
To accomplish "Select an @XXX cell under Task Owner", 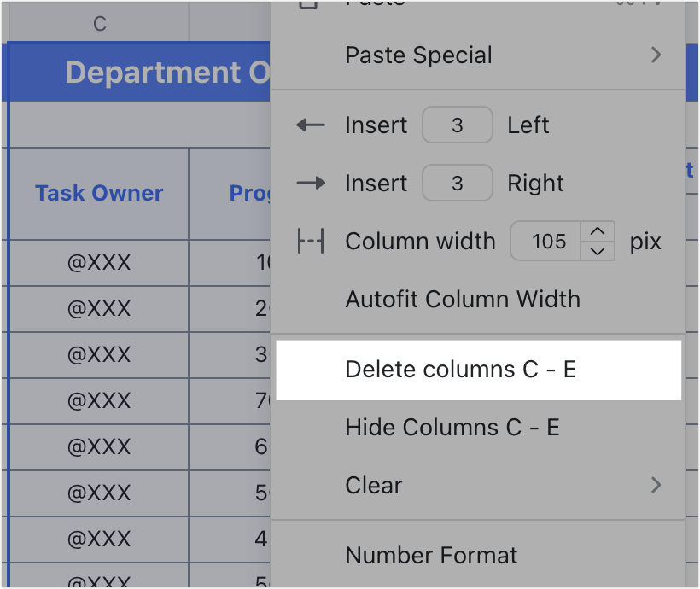I will coord(96,263).
